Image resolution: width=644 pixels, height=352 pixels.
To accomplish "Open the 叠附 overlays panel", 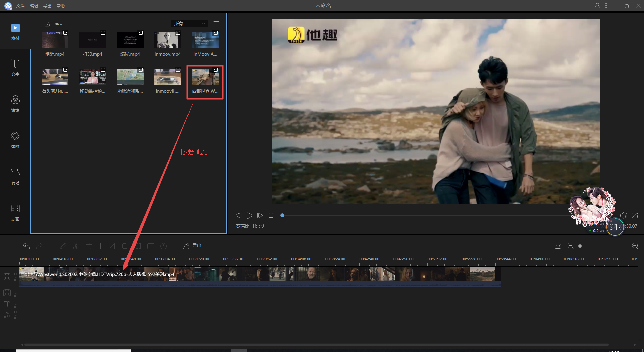I will tap(15, 140).
